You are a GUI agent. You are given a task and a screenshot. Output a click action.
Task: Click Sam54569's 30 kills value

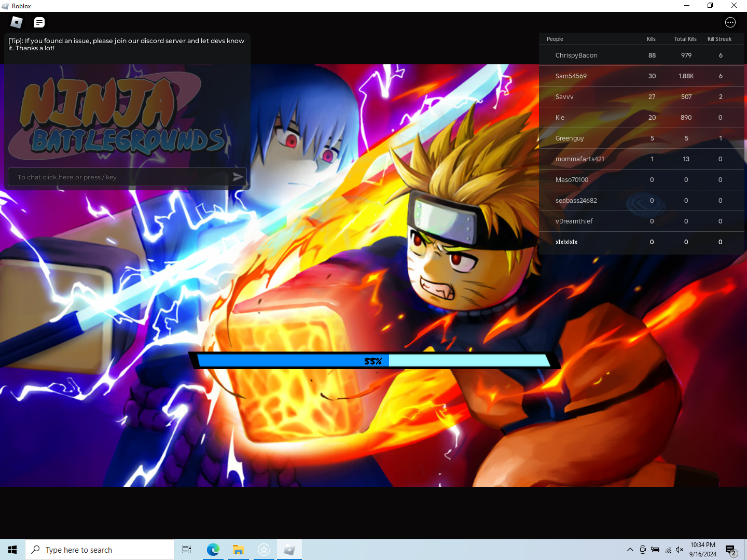(x=652, y=76)
